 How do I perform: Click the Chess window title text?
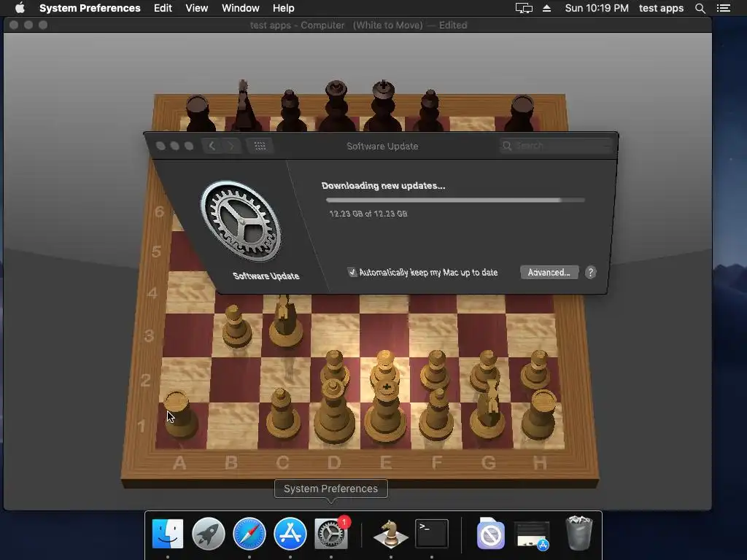click(x=358, y=26)
